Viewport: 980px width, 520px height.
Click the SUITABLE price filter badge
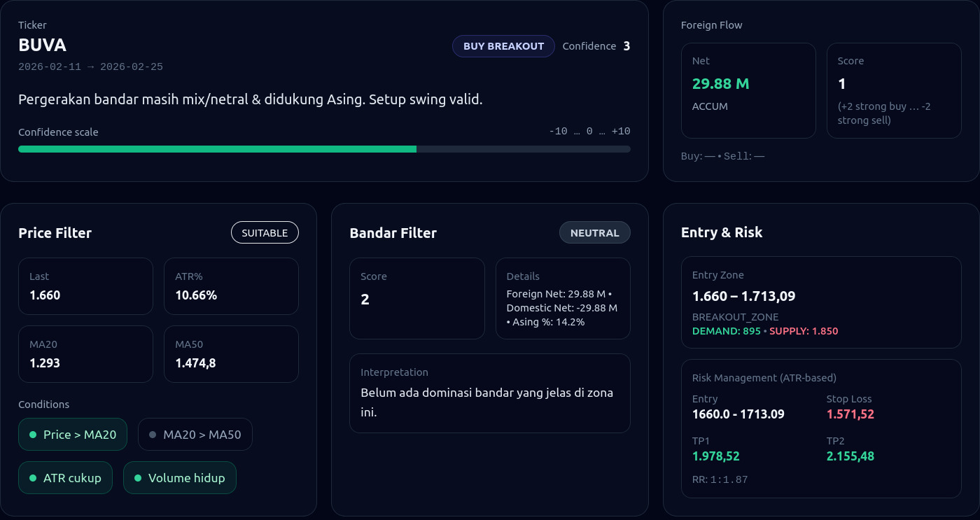click(x=265, y=233)
